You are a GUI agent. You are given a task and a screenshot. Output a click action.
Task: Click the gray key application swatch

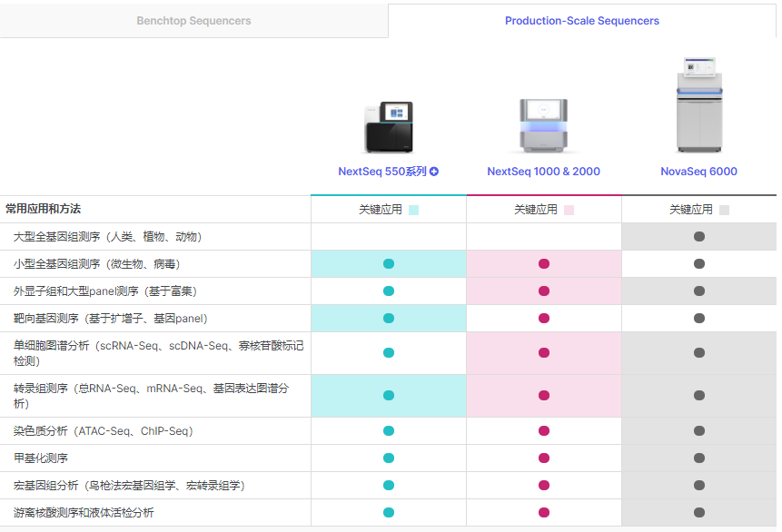point(725,210)
